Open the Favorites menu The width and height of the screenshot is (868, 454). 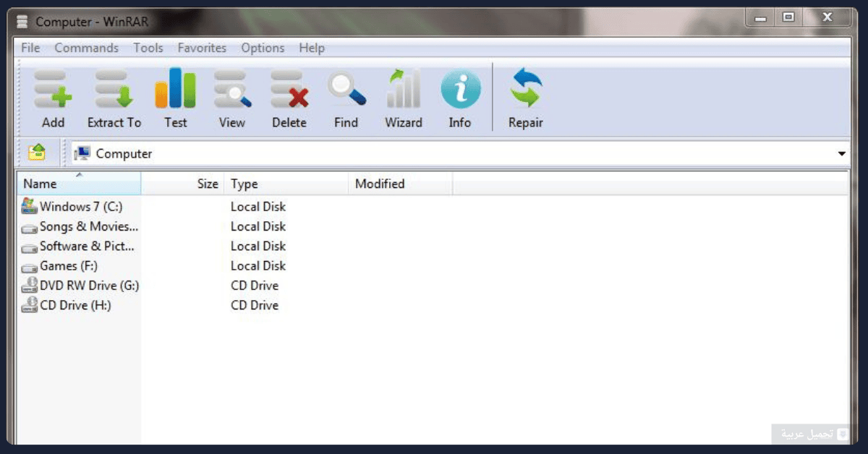click(x=202, y=48)
